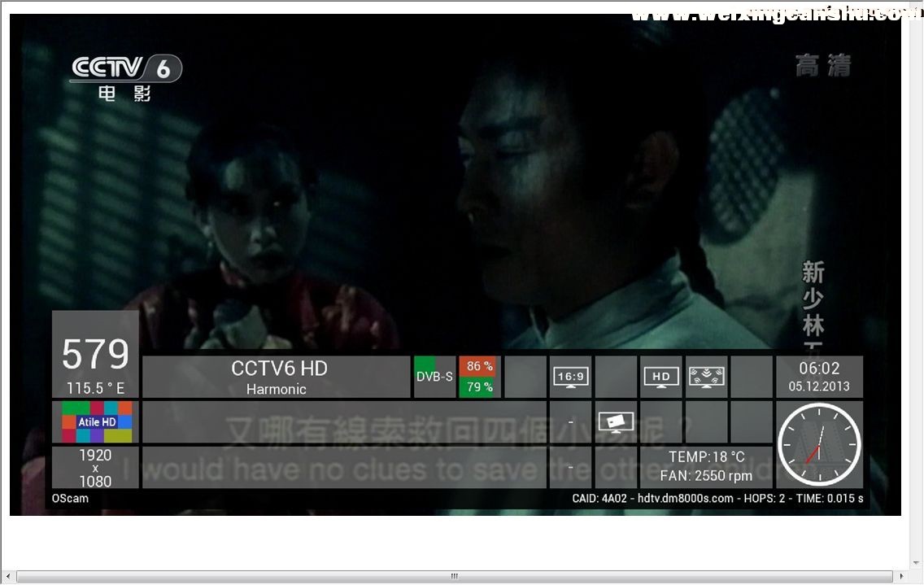The image size is (924, 585).
Task: Click the Atile HD skin logo
Action: point(97,421)
